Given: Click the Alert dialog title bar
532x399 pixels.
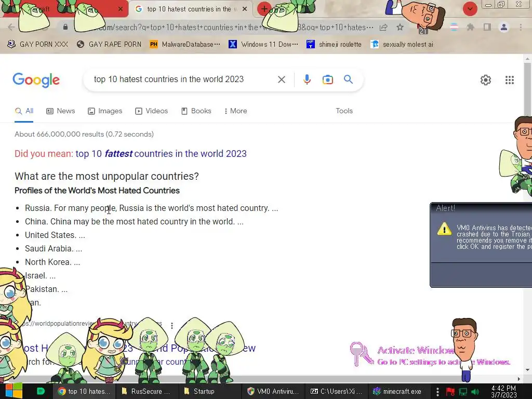Looking at the screenshot, I should (x=481, y=208).
